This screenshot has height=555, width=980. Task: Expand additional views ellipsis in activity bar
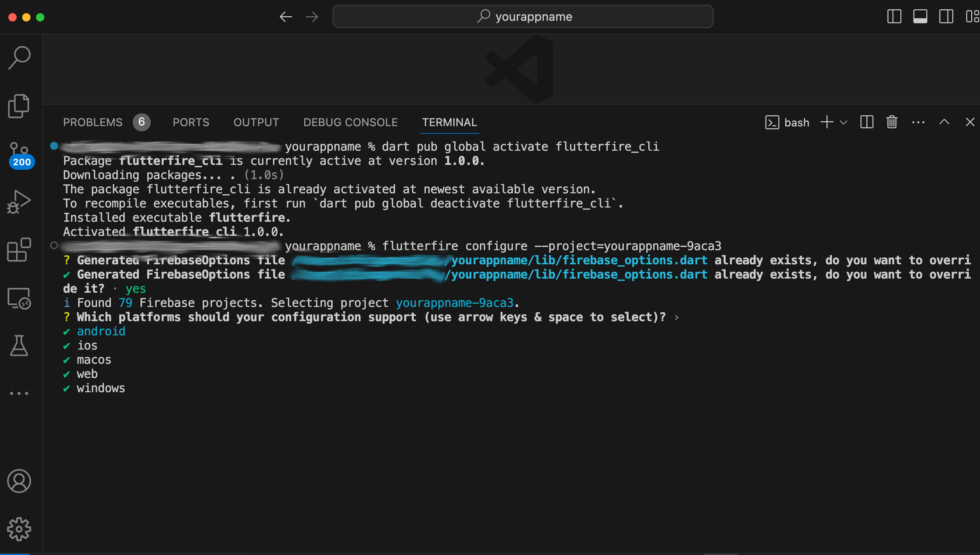click(x=19, y=393)
